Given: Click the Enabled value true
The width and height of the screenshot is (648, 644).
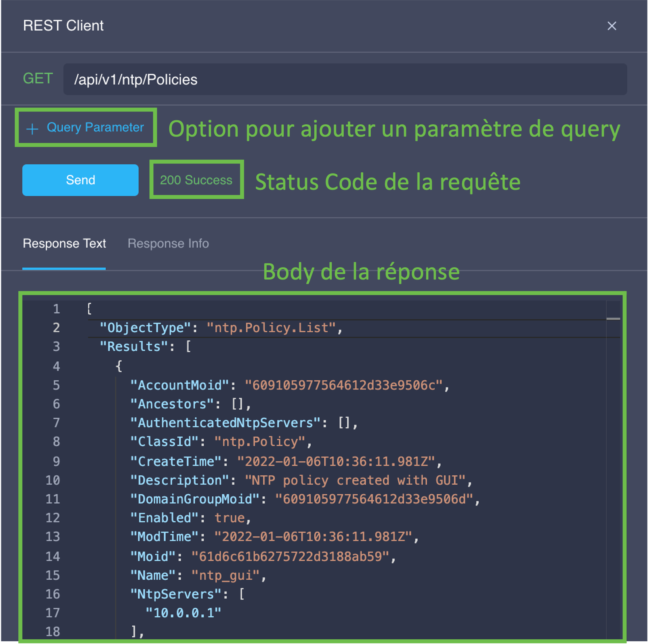Looking at the screenshot, I should 230,518.
